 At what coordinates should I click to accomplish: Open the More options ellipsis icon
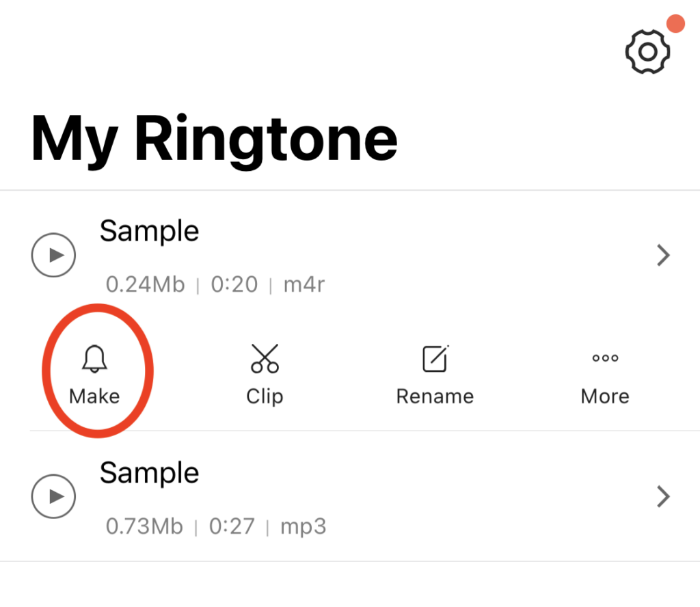point(605,358)
